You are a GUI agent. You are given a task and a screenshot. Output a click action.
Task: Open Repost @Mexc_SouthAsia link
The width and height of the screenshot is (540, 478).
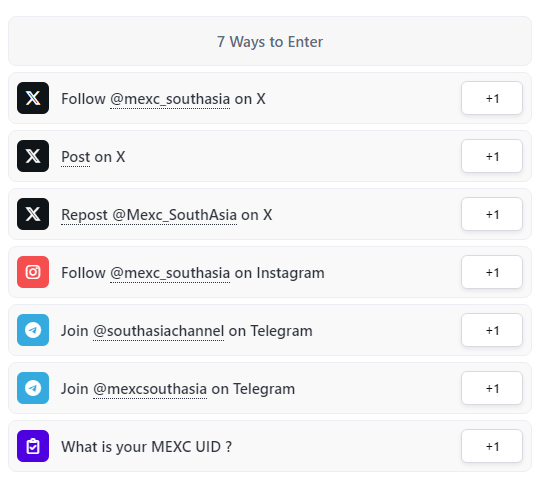click(149, 215)
